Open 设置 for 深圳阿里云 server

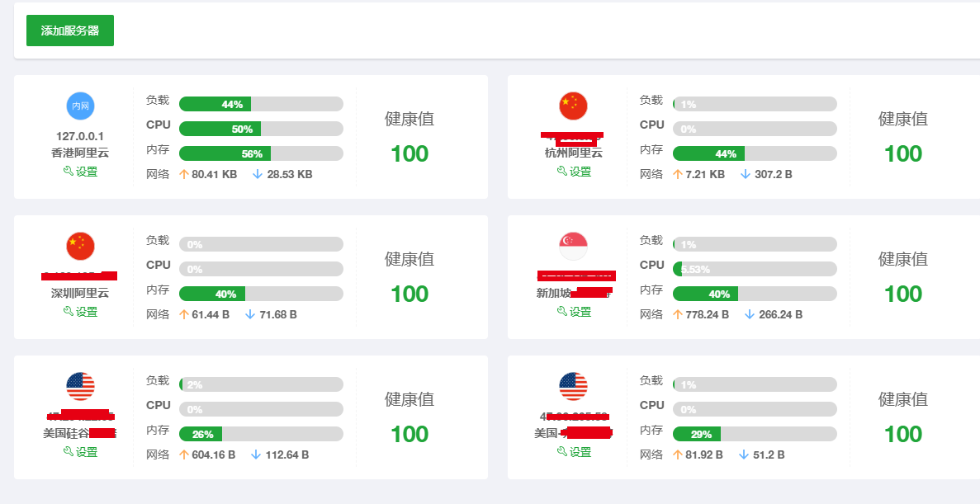click(x=80, y=312)
